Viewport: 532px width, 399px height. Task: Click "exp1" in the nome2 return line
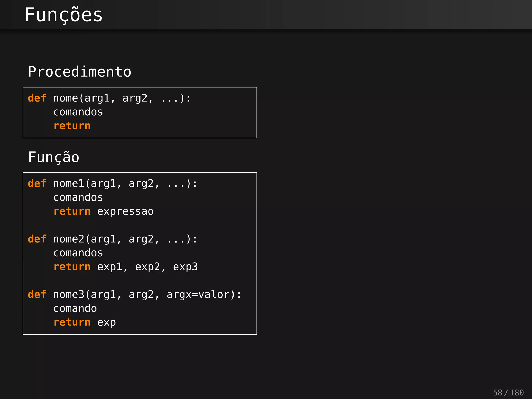pyautogui.click(x=110, y=267)
